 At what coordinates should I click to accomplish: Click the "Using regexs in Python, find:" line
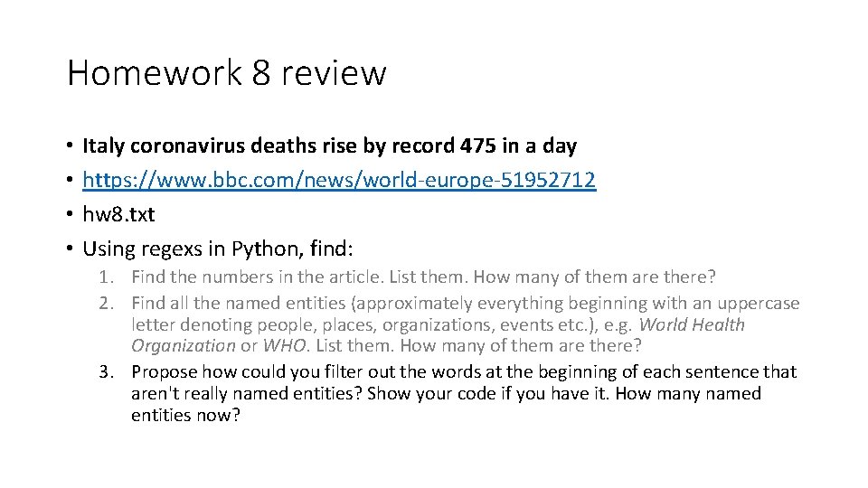[x=223, y=249]
